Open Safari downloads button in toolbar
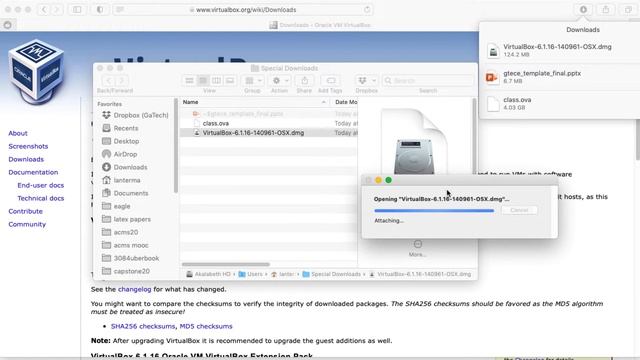Viewport: 640px width, 360px height. 583,9
